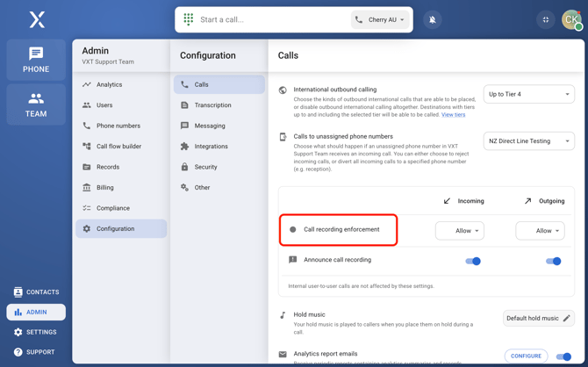The height and width of the screenshot is (367, 588).
Task: Toggle Analytics report emails switch
Action: (563, 356)
